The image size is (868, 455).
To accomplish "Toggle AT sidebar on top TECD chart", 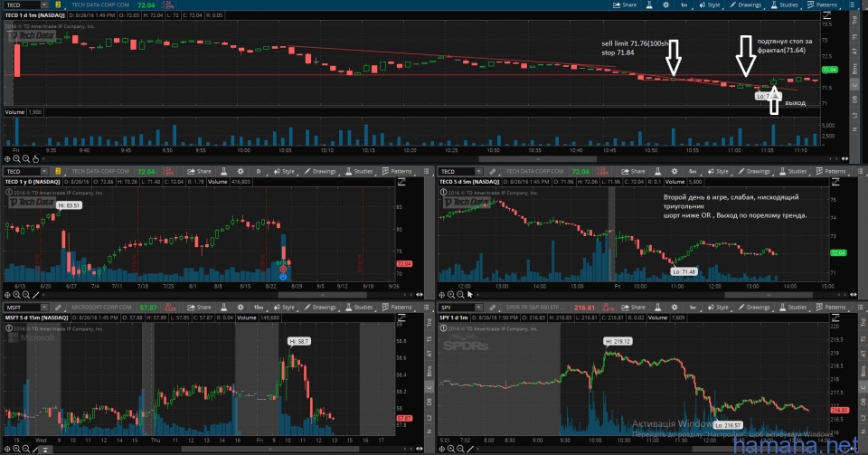I will 854,52.
